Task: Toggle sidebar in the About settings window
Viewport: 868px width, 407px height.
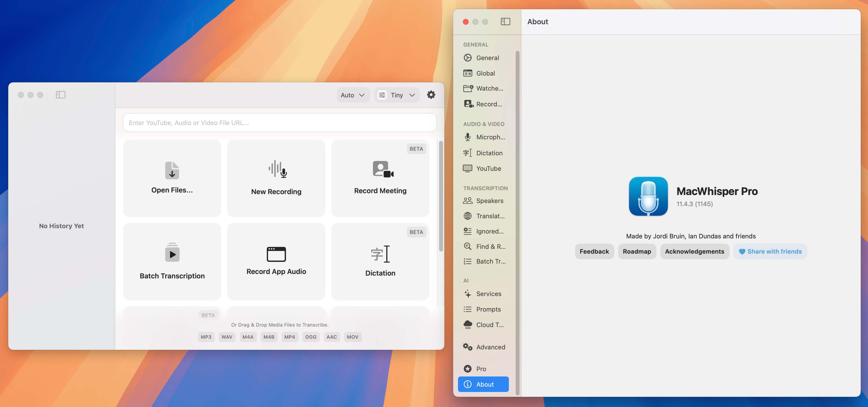Action: (505, 22)
